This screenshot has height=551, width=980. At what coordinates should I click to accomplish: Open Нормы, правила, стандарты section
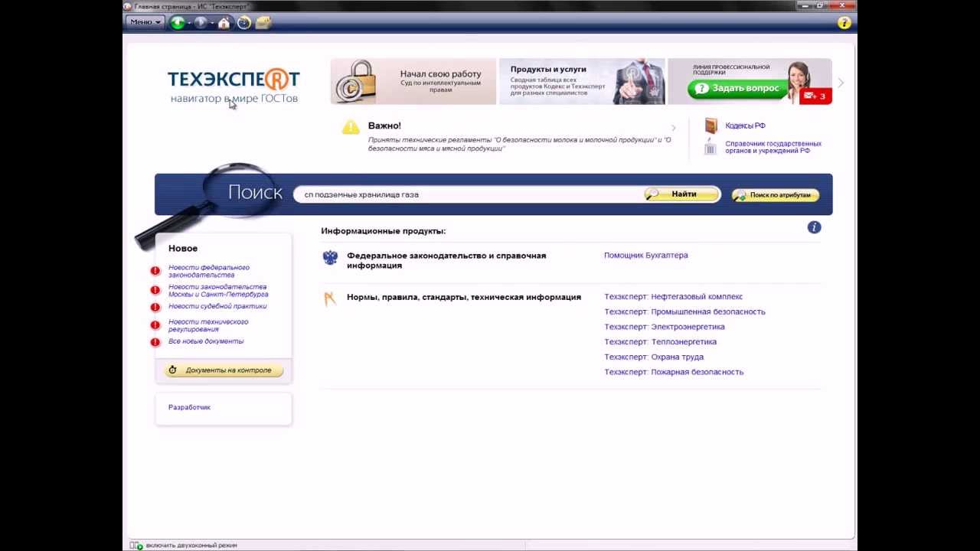(x=464, y=297)
